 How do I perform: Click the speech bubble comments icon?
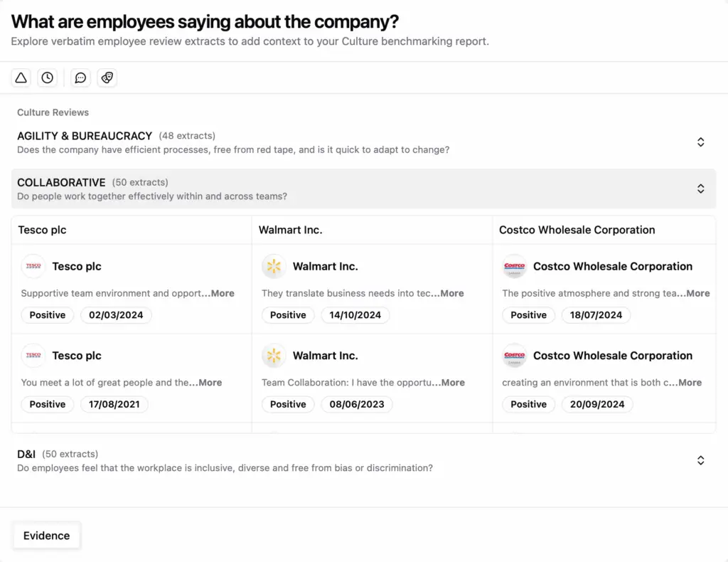point(80,78)
